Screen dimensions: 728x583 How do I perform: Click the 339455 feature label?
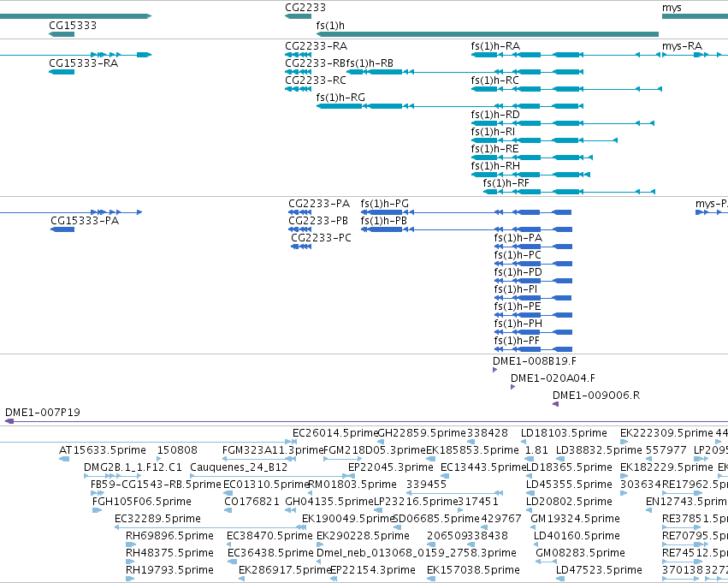[426, 485]
